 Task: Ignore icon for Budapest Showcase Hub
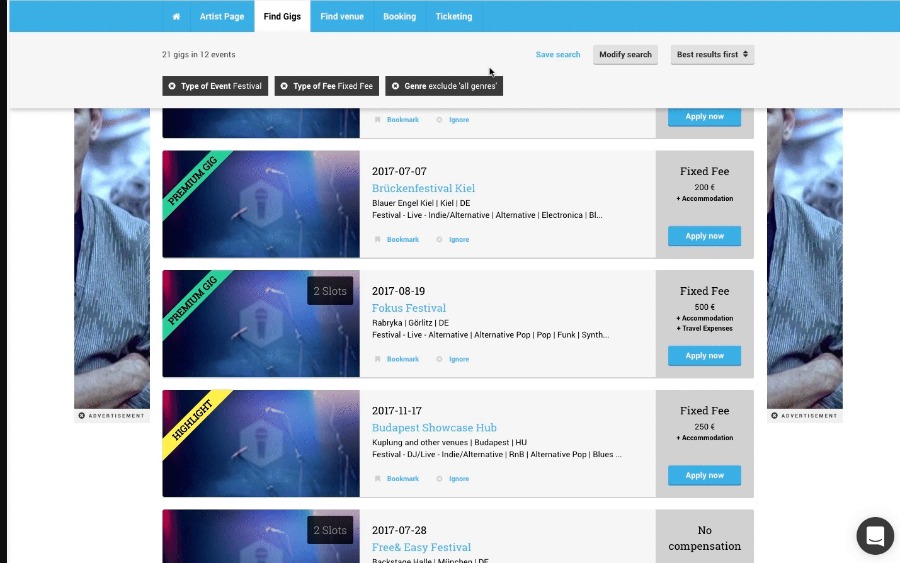[439, 479]
